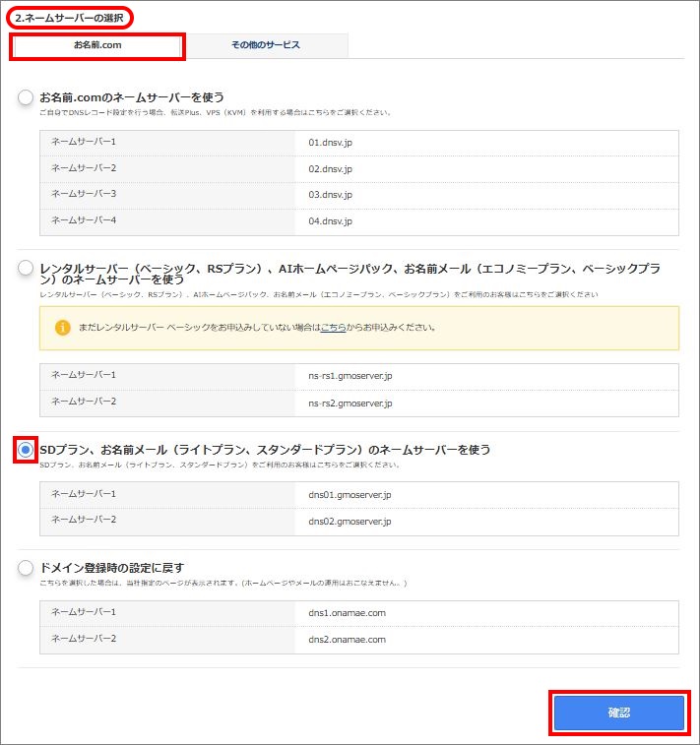Click dns1.onamae.com nameserver value

[347, 613]
